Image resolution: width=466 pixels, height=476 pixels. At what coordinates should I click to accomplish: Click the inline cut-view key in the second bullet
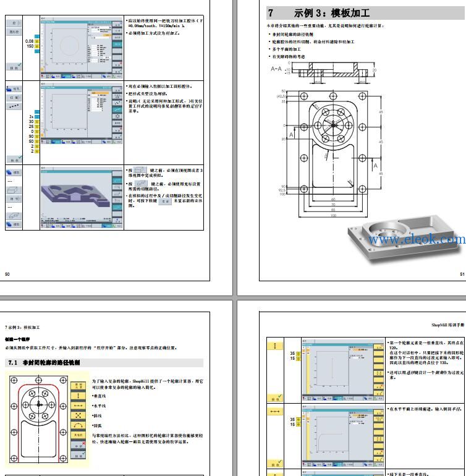(x=141, y=184)
